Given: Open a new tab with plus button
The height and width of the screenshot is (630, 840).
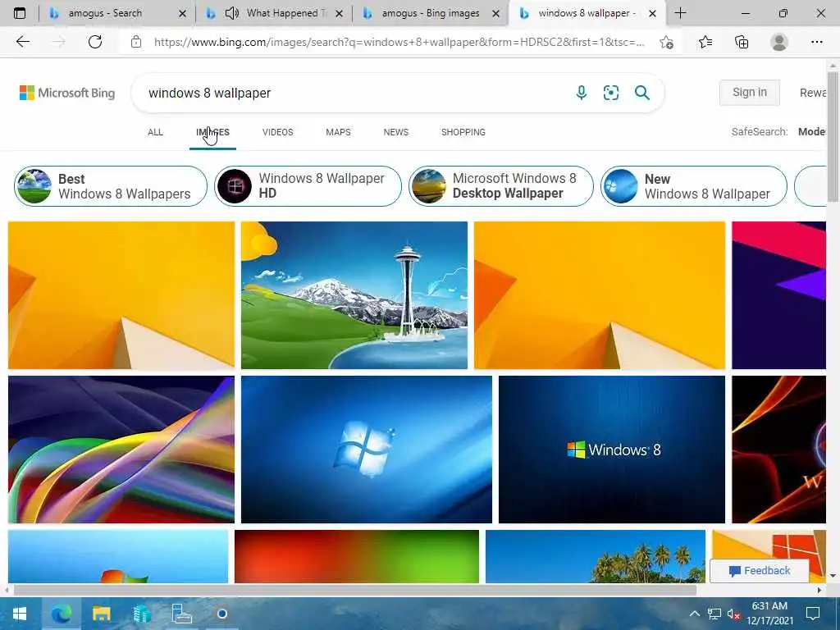Looking at the screenshot, I should (680, 13).
